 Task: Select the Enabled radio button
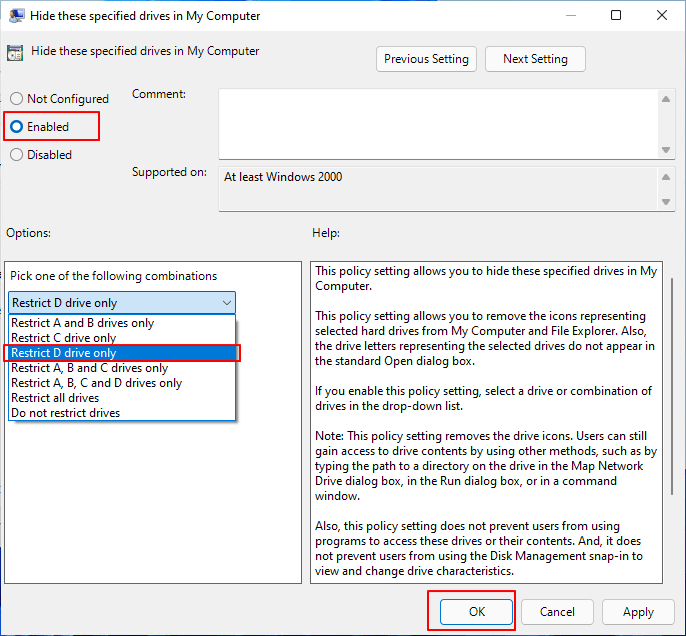tap(16, 127)
